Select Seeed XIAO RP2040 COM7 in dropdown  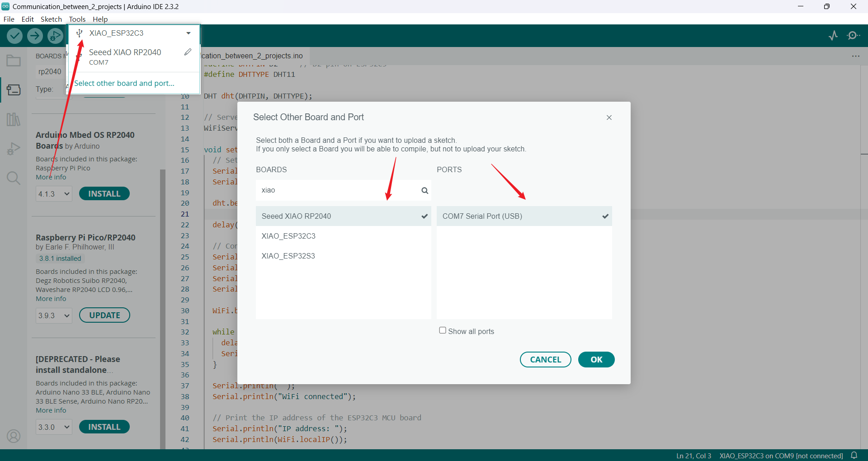[x=135, y=57]
